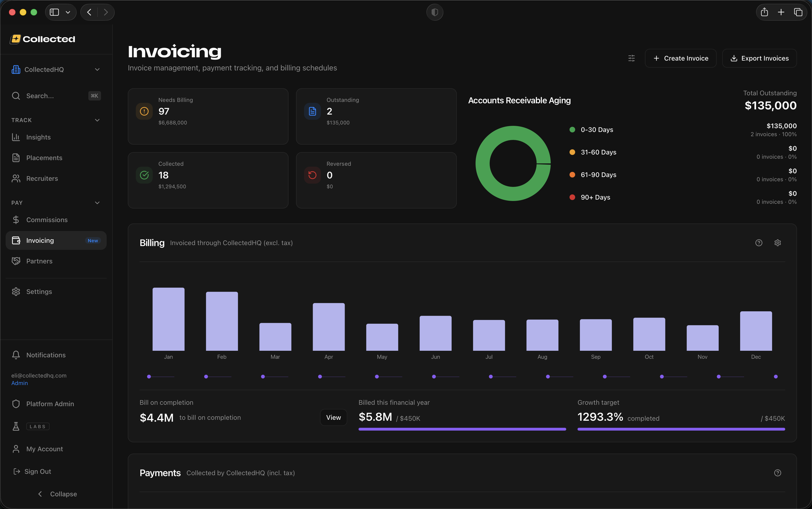The width and height of the screenshot is (812, 509).
Task: Click the Billing help question-mark icon
Action: [x=758, y=243]
